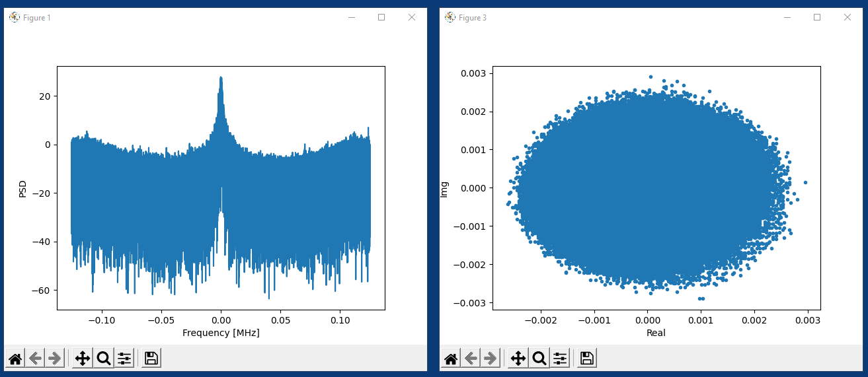Click the 'PSD' y-axis label
The height and width of the screenshot is (377, 868).
[22, 189]
